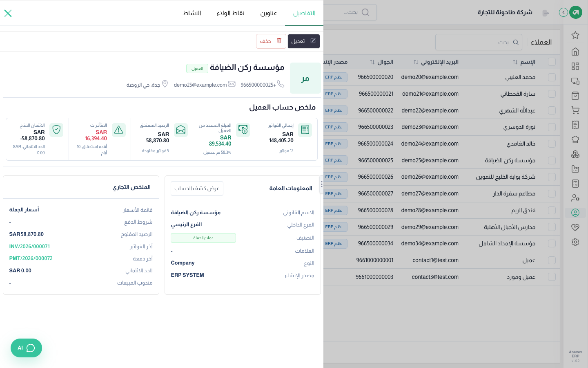
Task: Open the chef hat sidebar icon
Action: point(575,139)
